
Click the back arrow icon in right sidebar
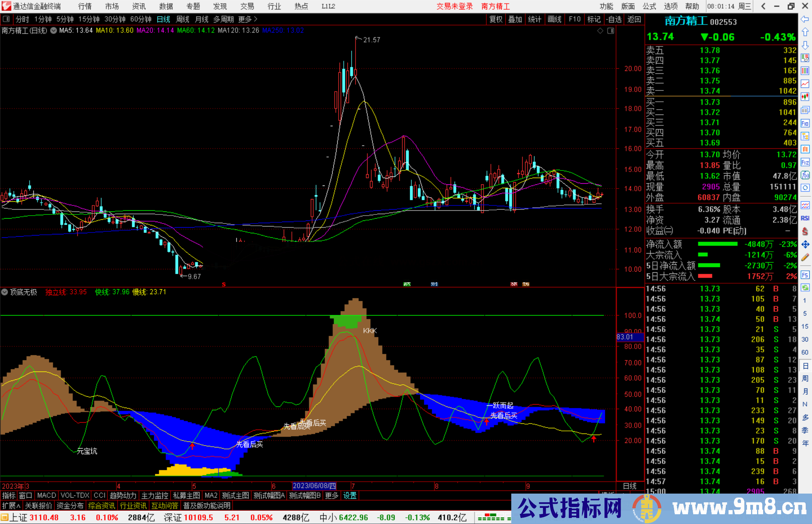[805, 19]
